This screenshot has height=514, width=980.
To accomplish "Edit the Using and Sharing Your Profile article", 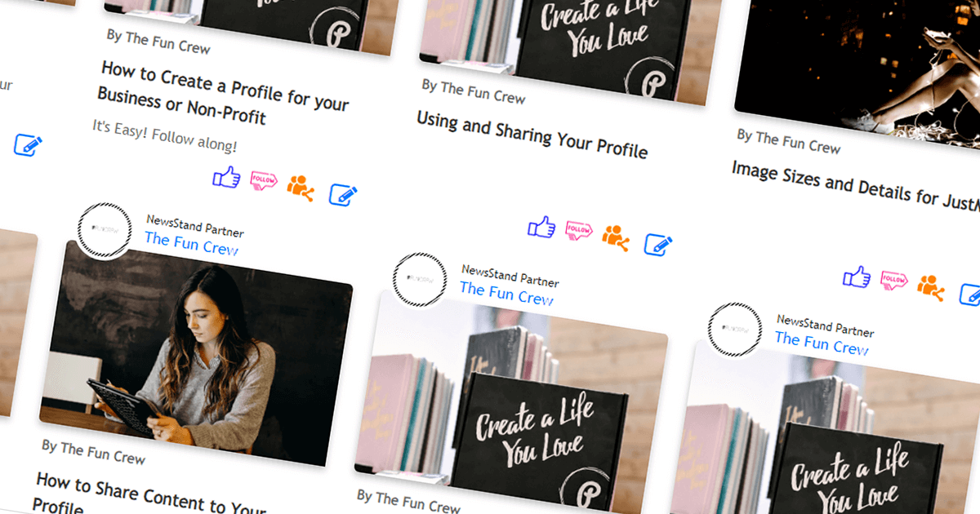I will (658, 244).
